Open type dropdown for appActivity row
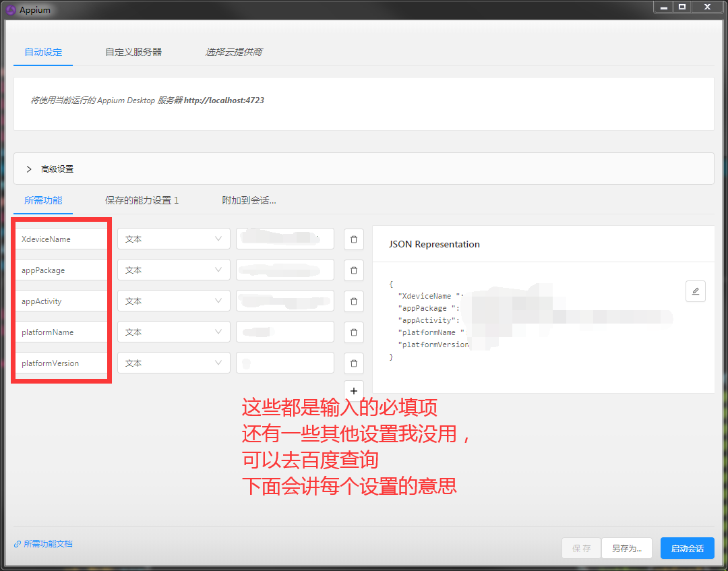 click(x=174, y=301)
